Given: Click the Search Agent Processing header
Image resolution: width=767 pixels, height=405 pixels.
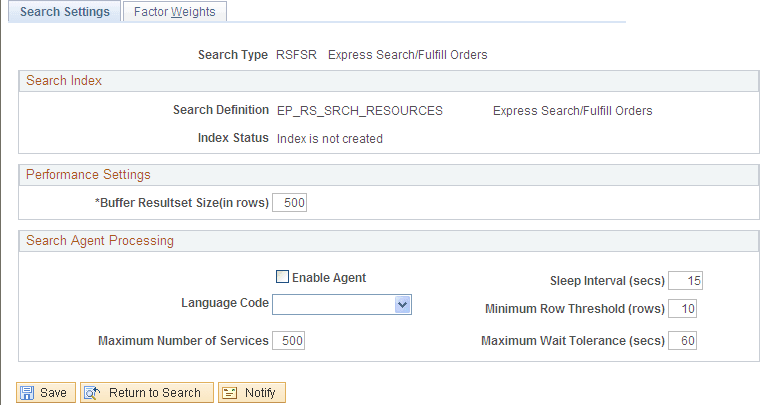Looking at the screenshot, I should (x=389, y=241).
